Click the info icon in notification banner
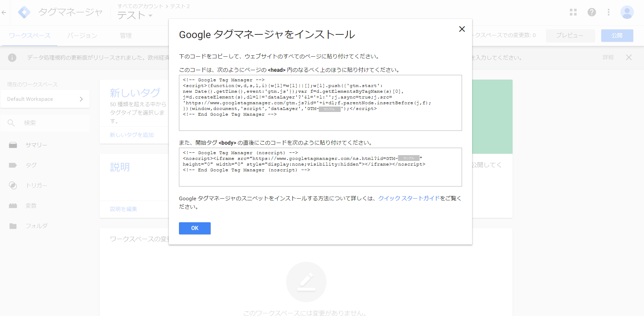 click(x=12, y=58)
